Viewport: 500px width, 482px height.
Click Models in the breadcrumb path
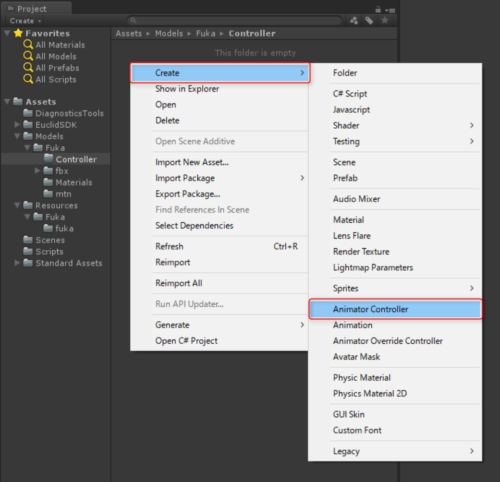[x=169, y=33]
